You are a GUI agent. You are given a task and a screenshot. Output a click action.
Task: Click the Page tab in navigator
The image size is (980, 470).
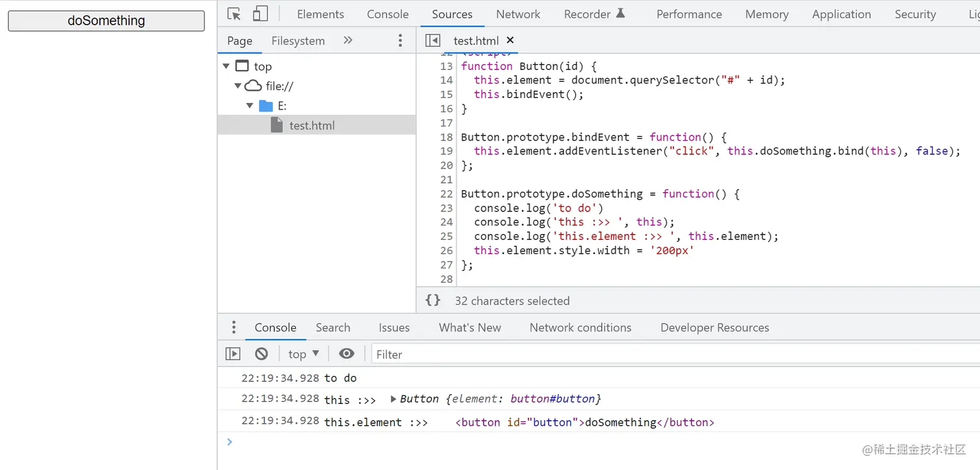click(x=240, y=41)
